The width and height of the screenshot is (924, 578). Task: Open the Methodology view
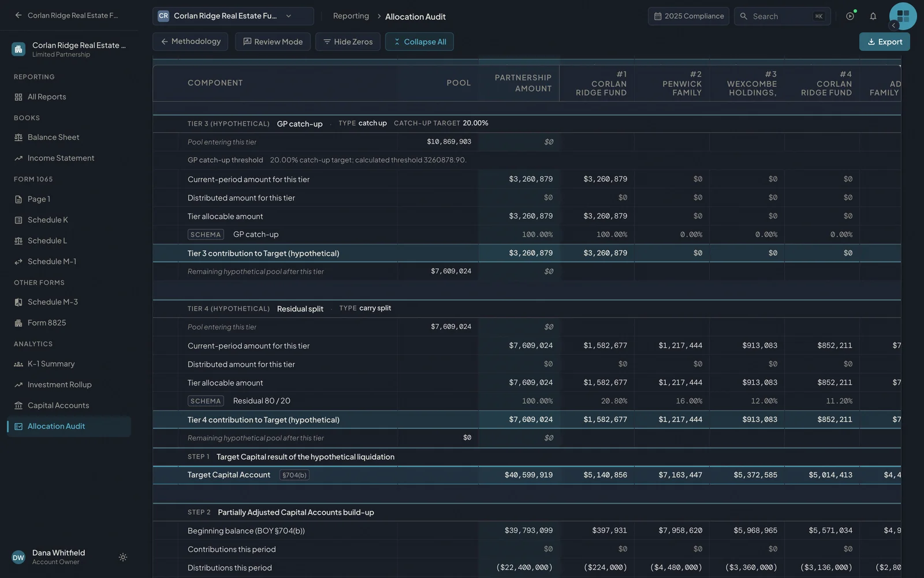(191, 42)
